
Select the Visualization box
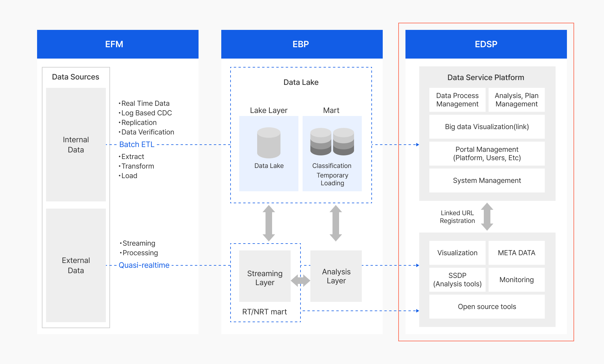coord(457,253)
